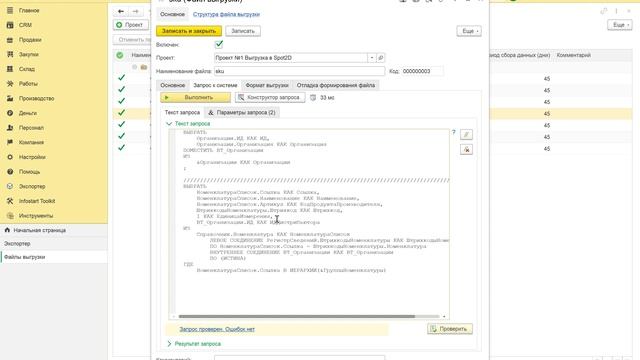This screenshot has height=360, width=640.
Task: Click the green check column header icon
Action: click(x=120, y=55)
